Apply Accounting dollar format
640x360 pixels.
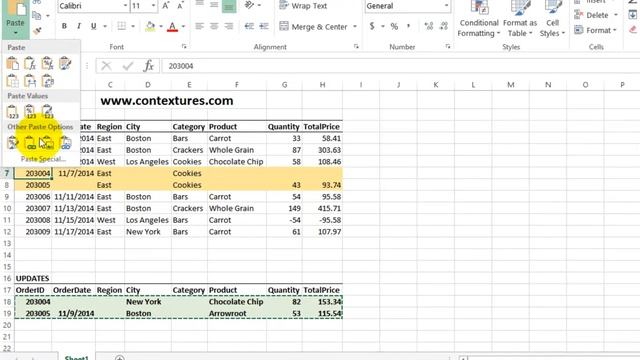372,27
